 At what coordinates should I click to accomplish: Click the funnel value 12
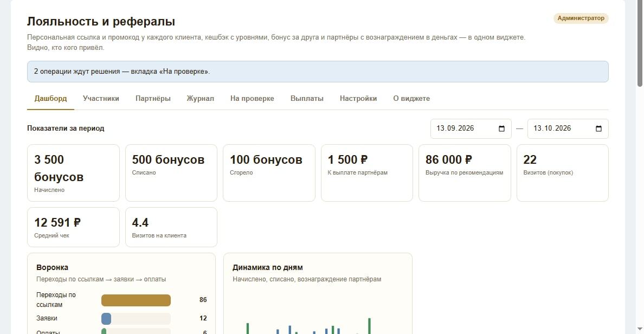203,318
